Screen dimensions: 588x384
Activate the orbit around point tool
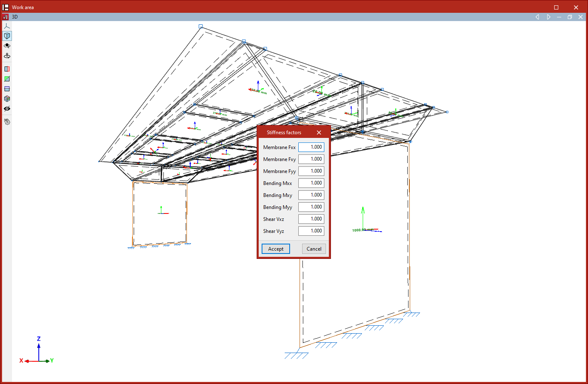click(7, 46)
